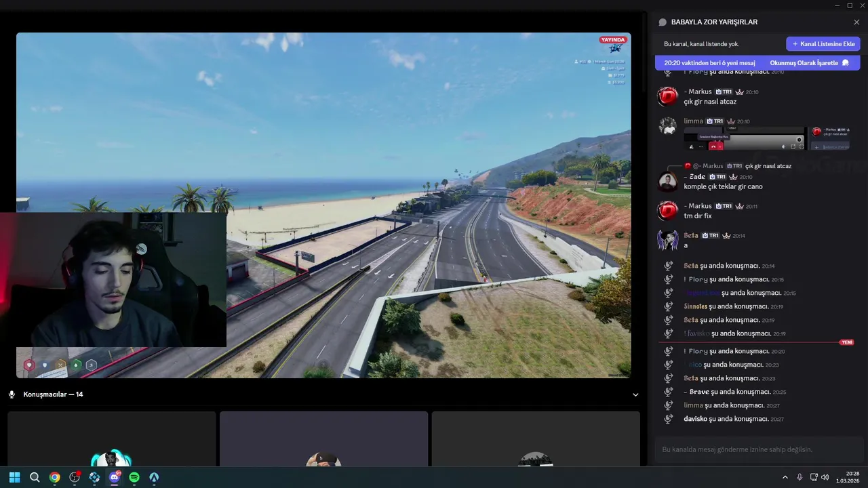The height and width of the screenshot is (488, 868).
Task: Click Kanal Listesine Ekle button
Action: tap(823, 44)
